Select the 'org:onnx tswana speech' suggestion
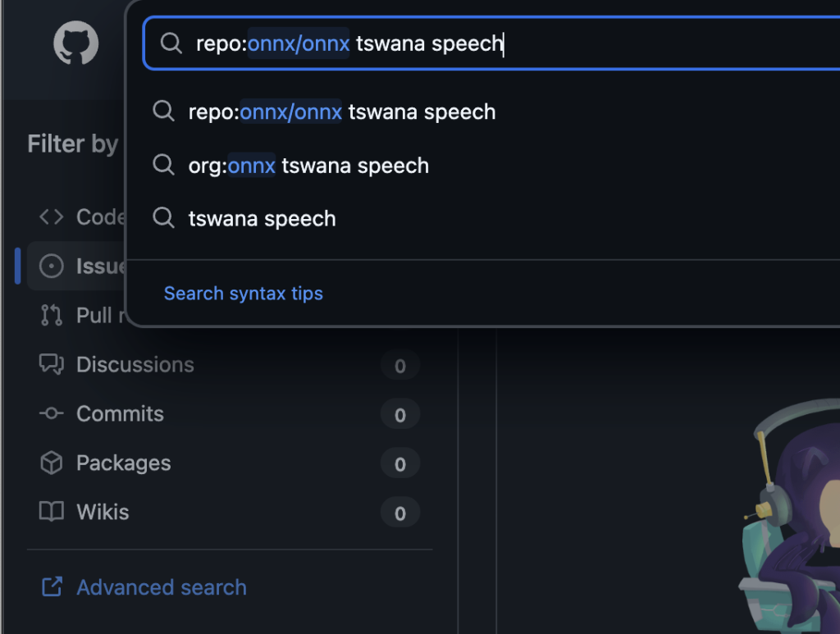The image size is (840, 634). [308, 166]
